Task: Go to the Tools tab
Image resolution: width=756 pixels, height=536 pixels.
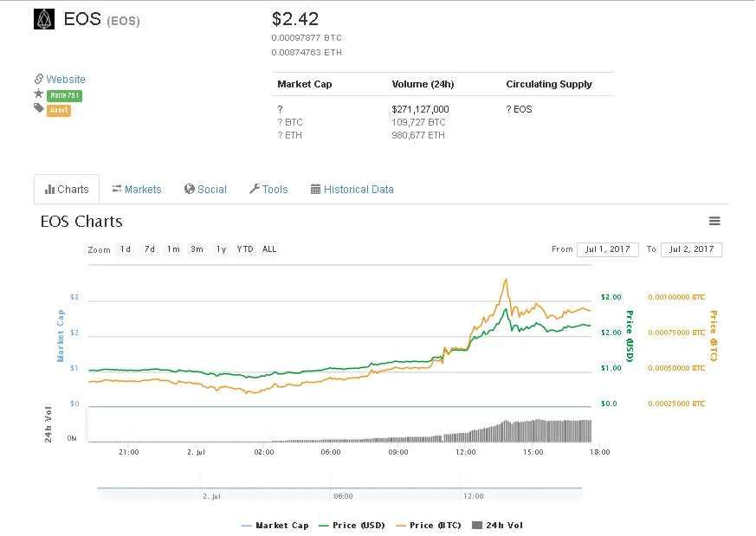Action: click(268, 190)
